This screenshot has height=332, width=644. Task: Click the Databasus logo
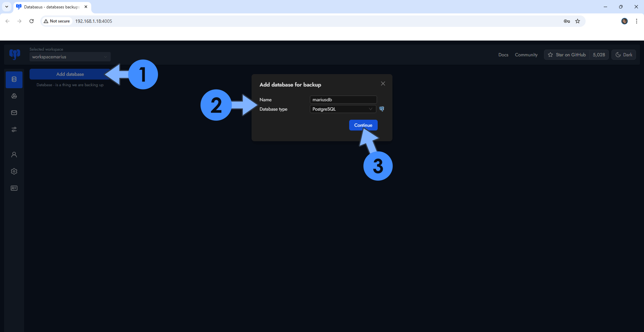pyautogui.click(x=15, y=54)
